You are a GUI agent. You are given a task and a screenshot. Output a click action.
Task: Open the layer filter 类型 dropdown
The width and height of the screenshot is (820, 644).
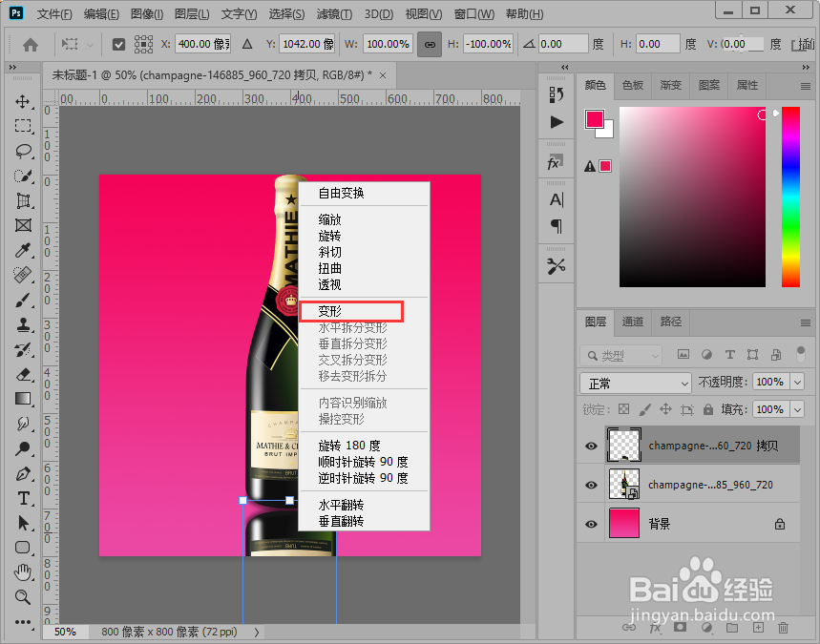[x=621, y=356]
